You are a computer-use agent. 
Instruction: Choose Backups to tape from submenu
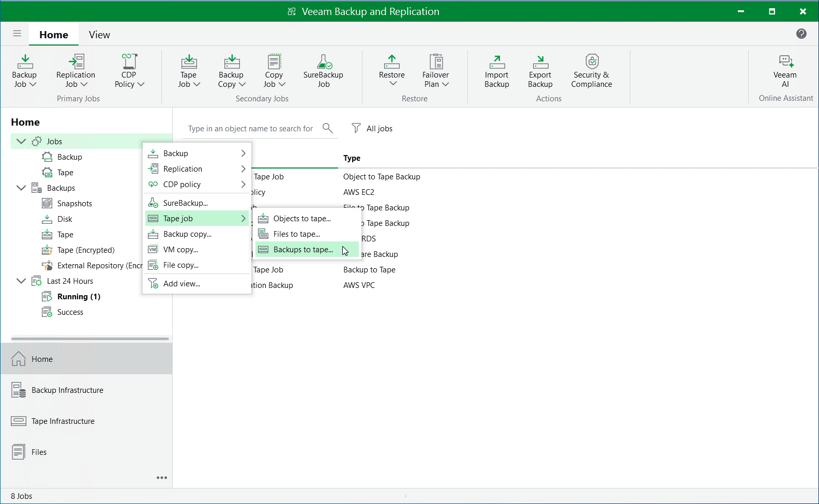(303, 250)
